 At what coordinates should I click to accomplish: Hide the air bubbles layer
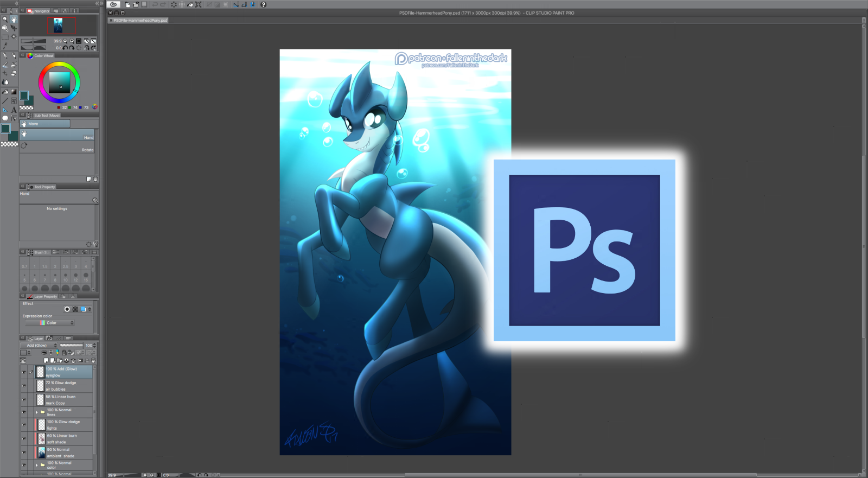click(x=24, y=386)
